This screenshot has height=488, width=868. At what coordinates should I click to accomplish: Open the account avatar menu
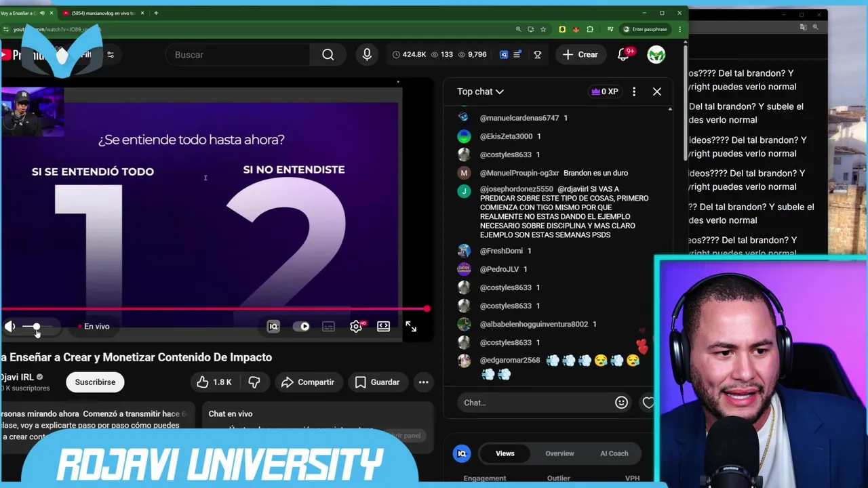(656, 55)
